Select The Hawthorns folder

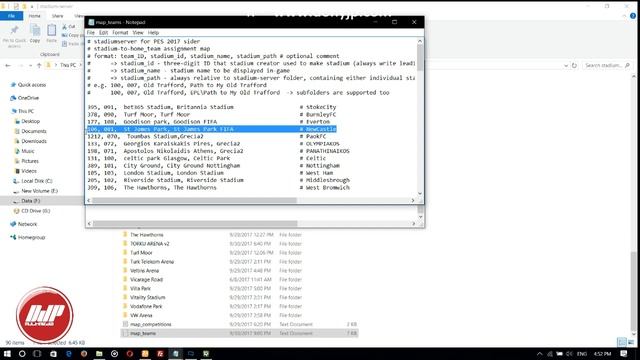pyautogui.click(x=147, y=235)
